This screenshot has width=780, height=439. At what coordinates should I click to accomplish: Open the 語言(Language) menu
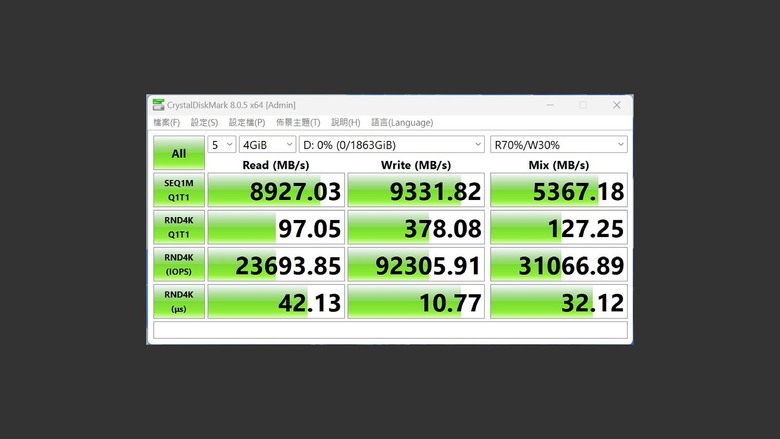click(402, 122)
